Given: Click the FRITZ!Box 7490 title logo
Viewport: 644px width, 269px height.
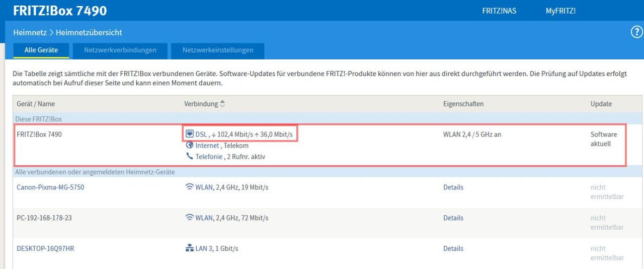Looking at the screenshot, I should click(x=60, y=11).
